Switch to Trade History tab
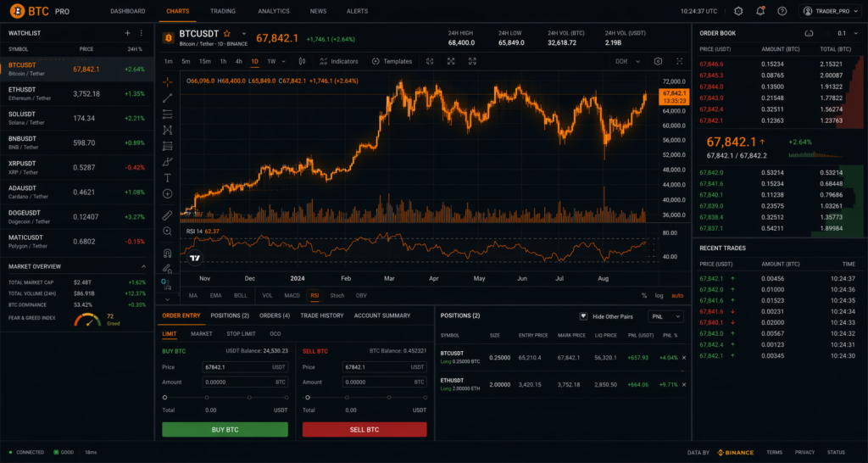 click(x=322, y=315)
